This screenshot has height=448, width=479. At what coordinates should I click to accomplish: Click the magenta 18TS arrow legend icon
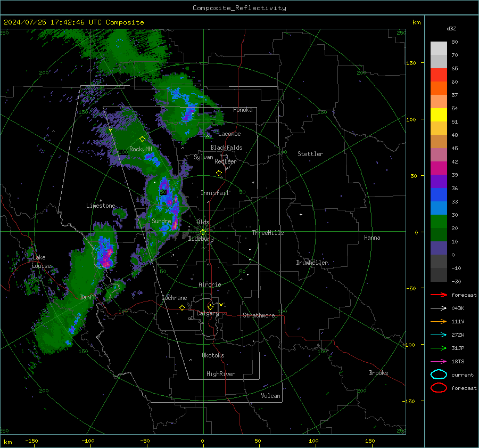click(439, 362)
